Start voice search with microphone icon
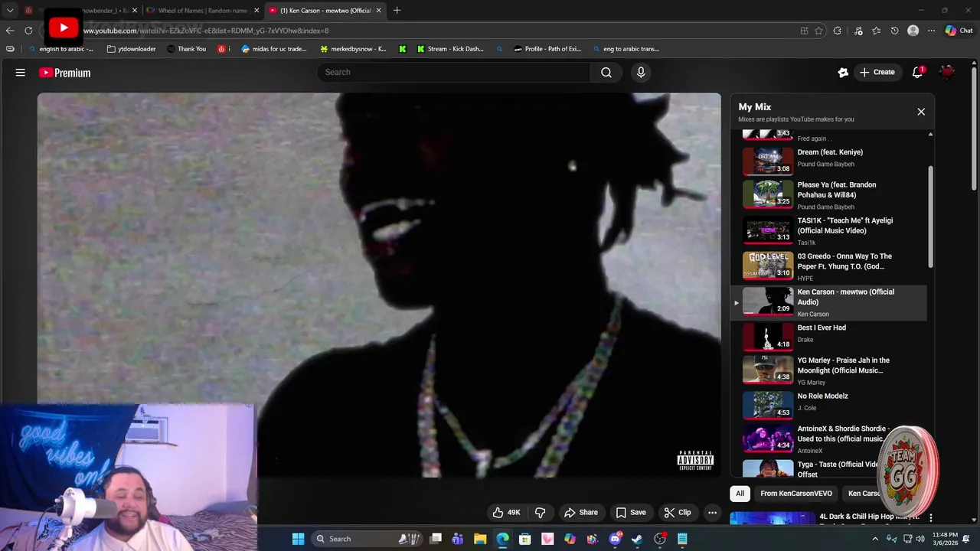Screen dimensions: 980x551 641,72
